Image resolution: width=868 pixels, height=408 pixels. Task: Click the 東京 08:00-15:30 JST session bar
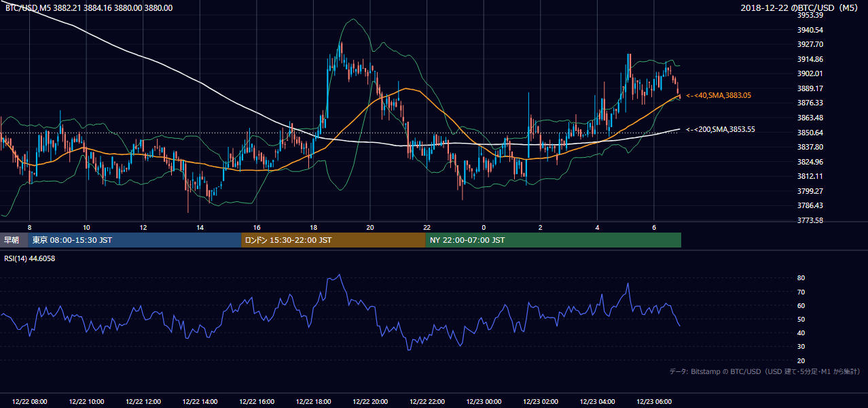click(134, 240)
